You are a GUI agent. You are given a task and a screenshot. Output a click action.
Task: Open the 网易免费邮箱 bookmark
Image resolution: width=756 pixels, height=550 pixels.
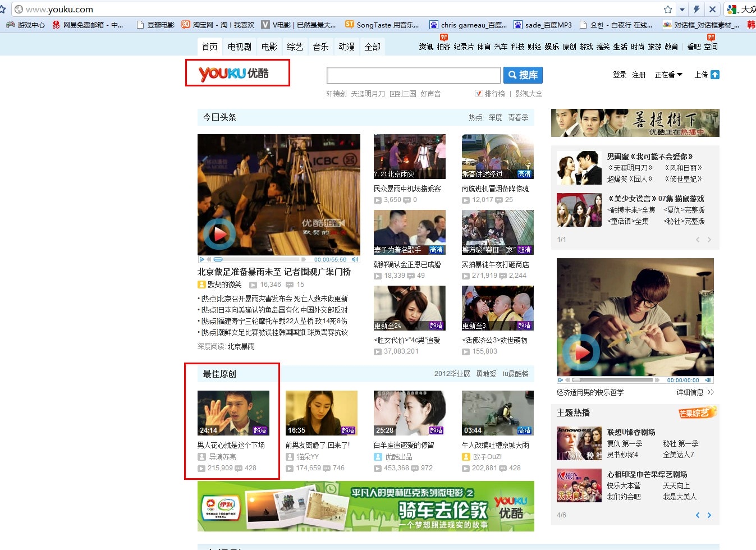[88, 25]
